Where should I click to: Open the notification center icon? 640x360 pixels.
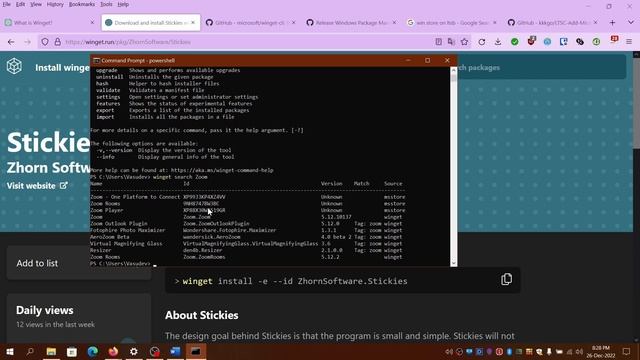click(x=627, y=351)
